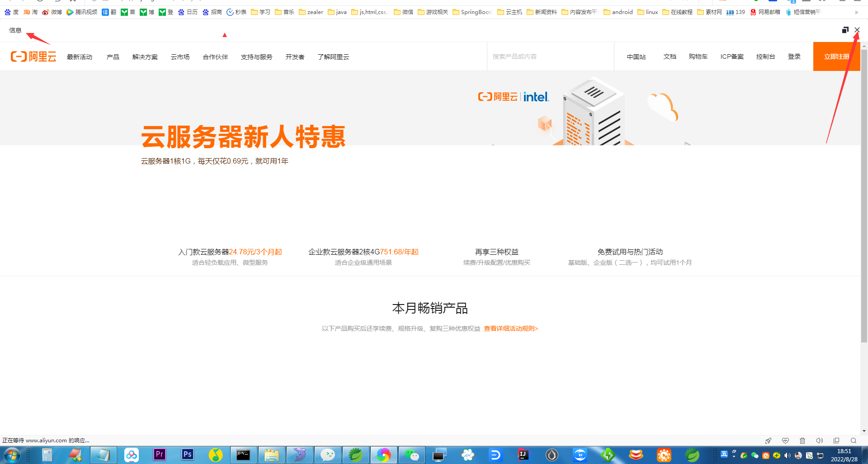Open the 开发者 navigation menu
Image resolution: width=868 pixels, height=464 pixels.
coord(295,57)
